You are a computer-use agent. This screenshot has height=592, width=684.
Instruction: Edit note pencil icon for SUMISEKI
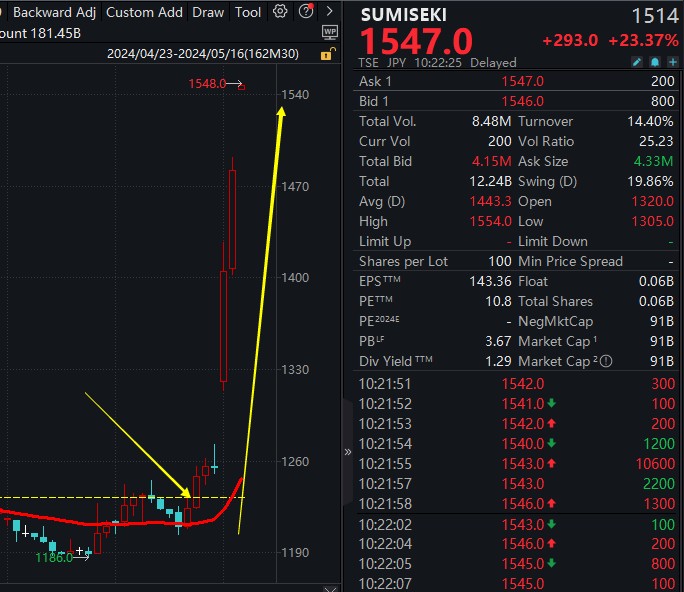pyautogui.click(x=637, y=62)
